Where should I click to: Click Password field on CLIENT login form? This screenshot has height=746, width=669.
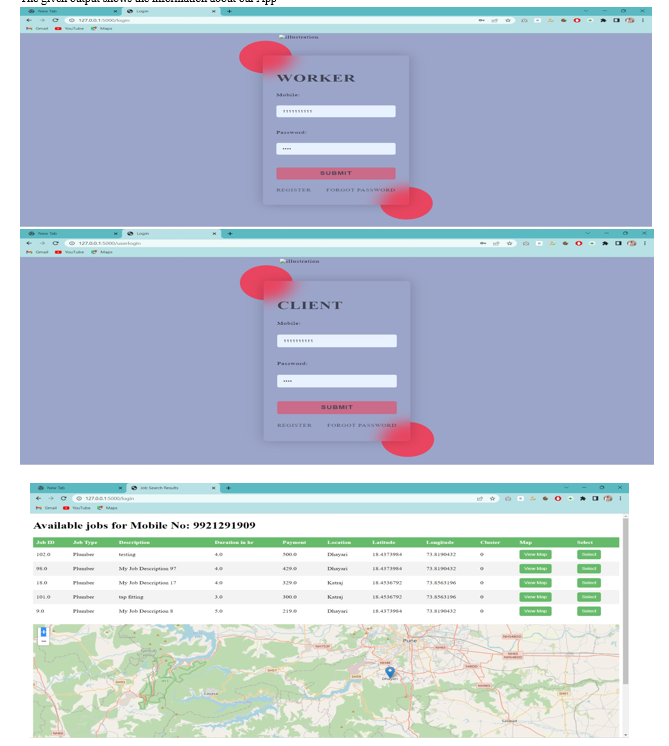click(x=337, y=381)
